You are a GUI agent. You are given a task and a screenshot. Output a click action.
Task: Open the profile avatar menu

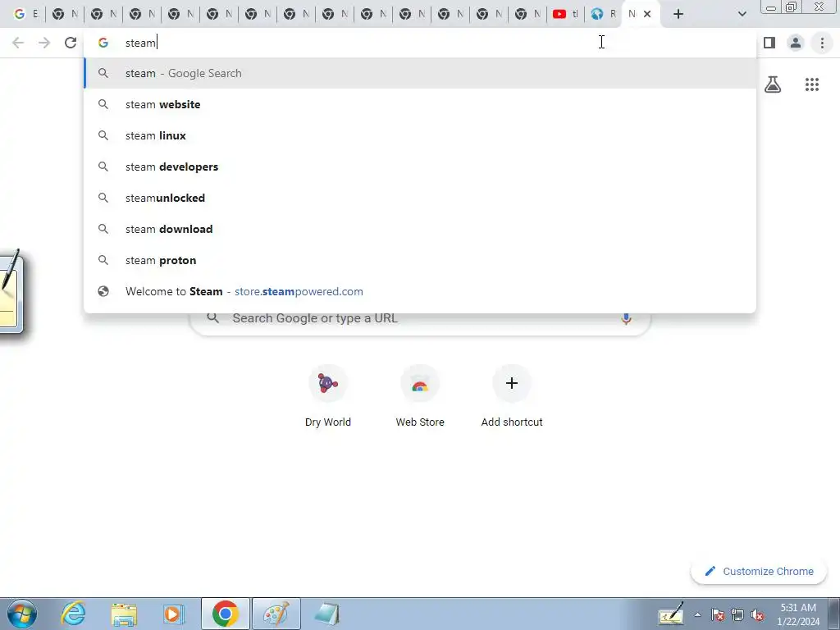[x=796, y=43]
